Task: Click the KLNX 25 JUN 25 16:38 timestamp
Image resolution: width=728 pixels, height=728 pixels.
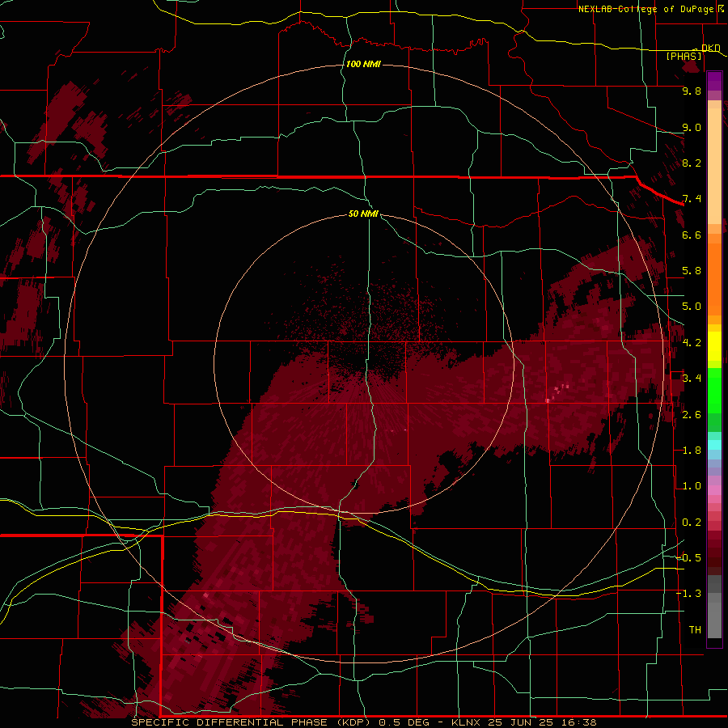Action: pos(523,722)
